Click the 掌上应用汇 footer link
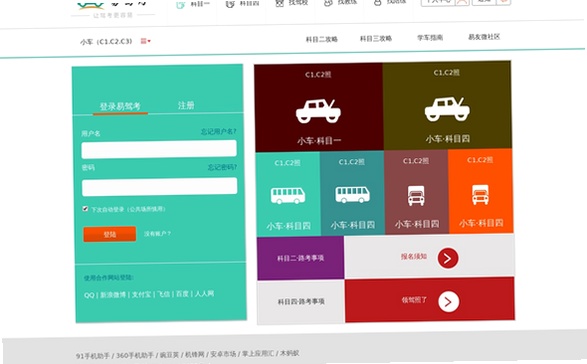This screenshot has width=587, height=364. tap(258, 353)
